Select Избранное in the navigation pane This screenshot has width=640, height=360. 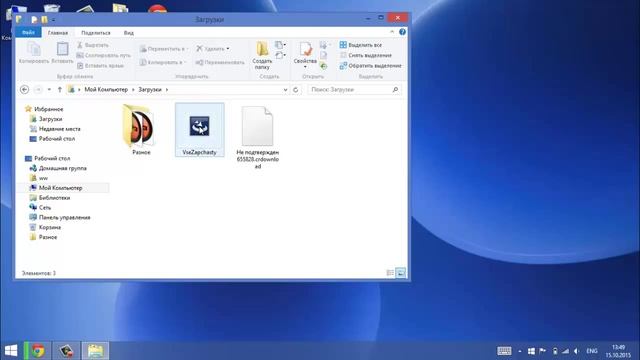(x=44, y=109)
